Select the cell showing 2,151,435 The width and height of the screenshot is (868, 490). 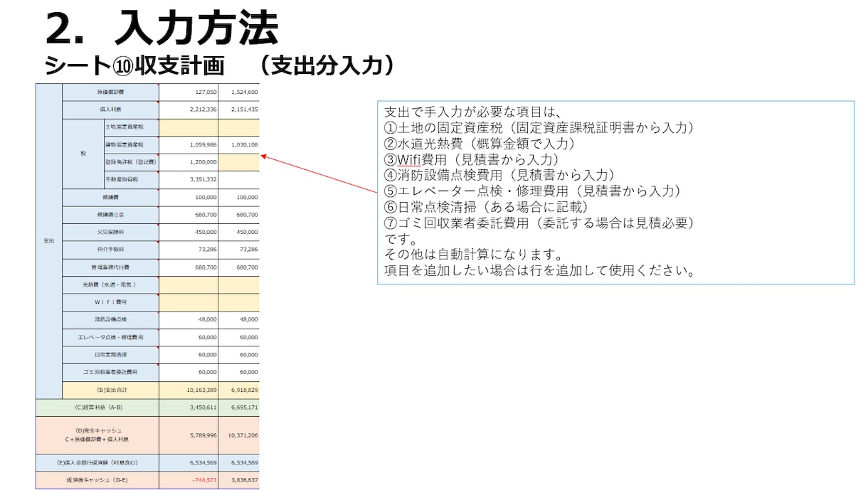click(239, 110)
